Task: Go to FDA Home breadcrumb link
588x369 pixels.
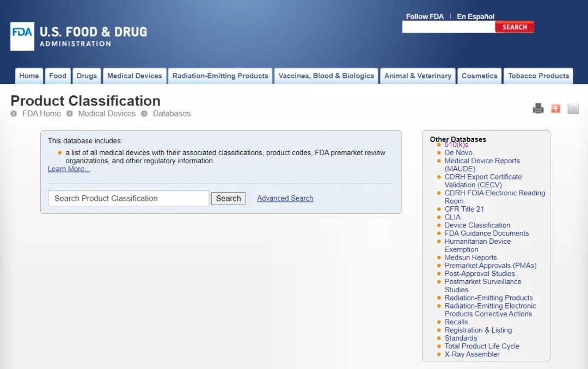Action: [x=41, y=114]
